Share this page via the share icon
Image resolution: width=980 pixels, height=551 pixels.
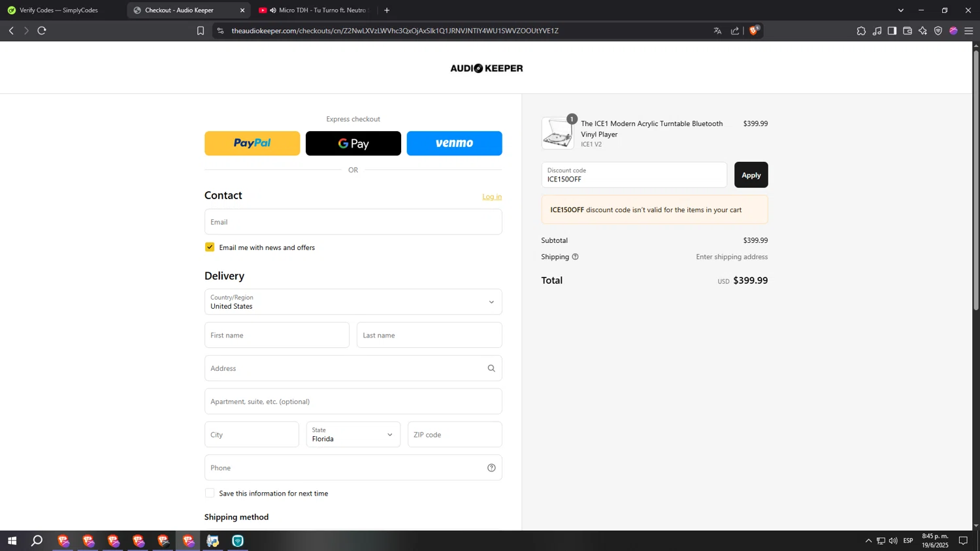735,31
